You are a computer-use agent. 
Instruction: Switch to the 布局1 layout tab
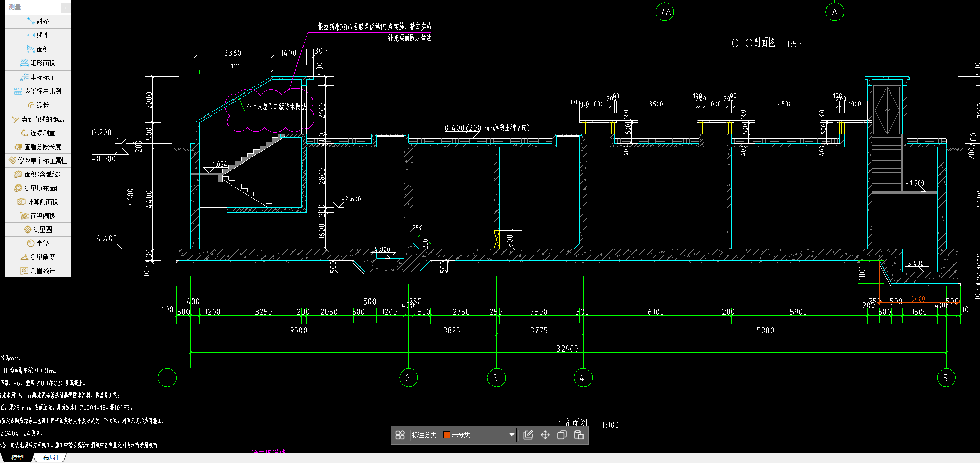(x=51, y=457)
